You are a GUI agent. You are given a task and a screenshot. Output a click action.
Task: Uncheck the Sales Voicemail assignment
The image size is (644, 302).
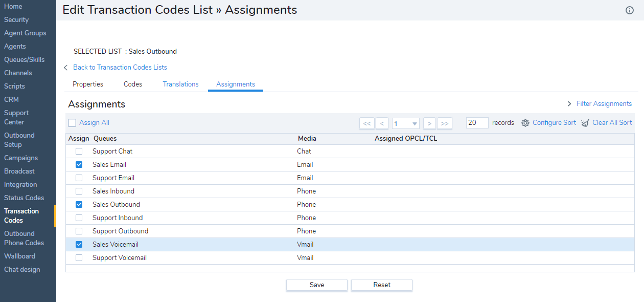[x=79, y=245]
